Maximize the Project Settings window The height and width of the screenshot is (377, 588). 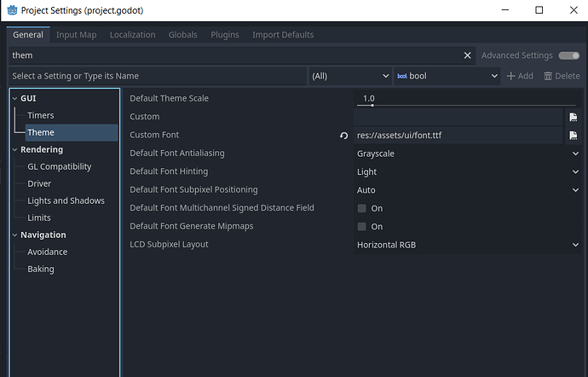pos(539,10)
